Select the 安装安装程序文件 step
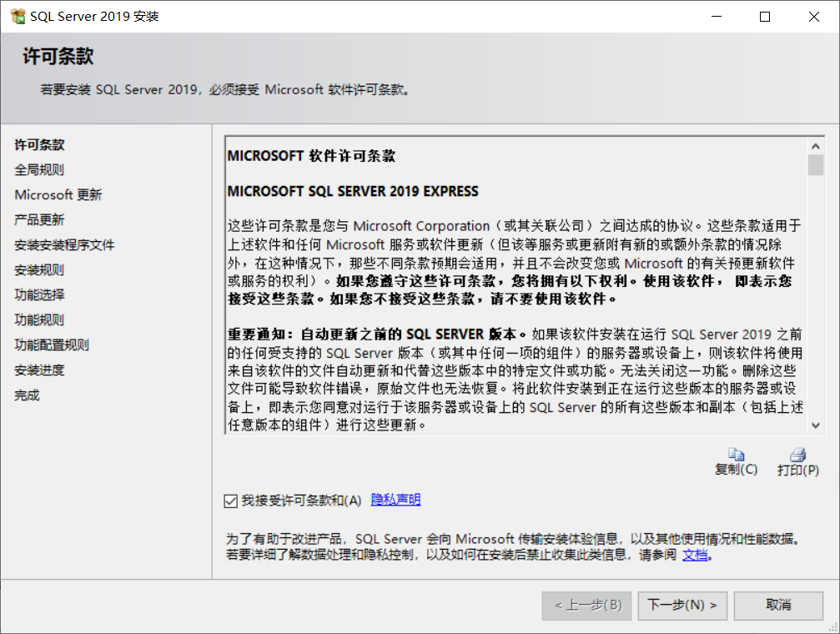The image size is (840, 634). tap(64, 245)
